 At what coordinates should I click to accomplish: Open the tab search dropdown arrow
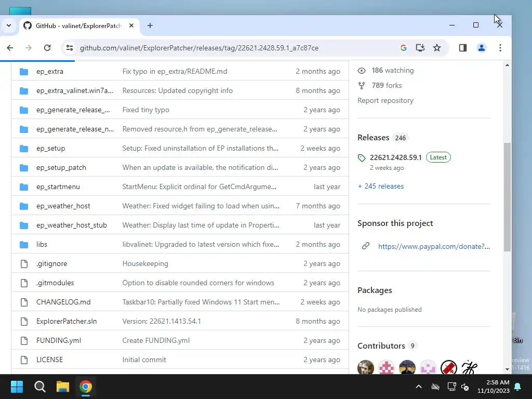pyautogui.click(x=9, y=25)
